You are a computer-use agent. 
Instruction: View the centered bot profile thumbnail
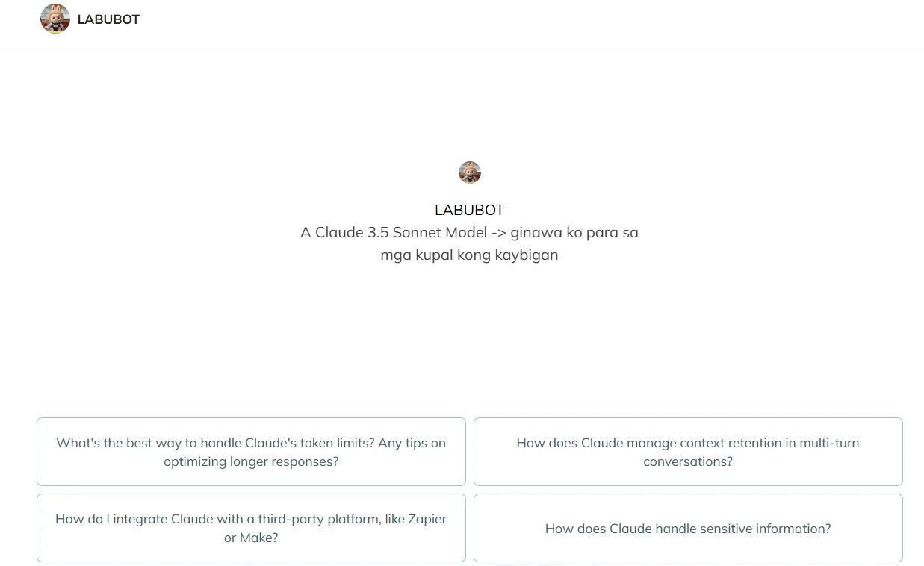(x=469, y=172)
